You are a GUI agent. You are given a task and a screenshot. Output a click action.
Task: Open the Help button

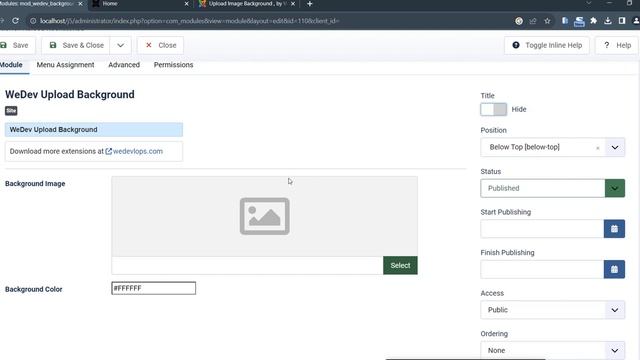pyautogui.click(x=617, y=45)
